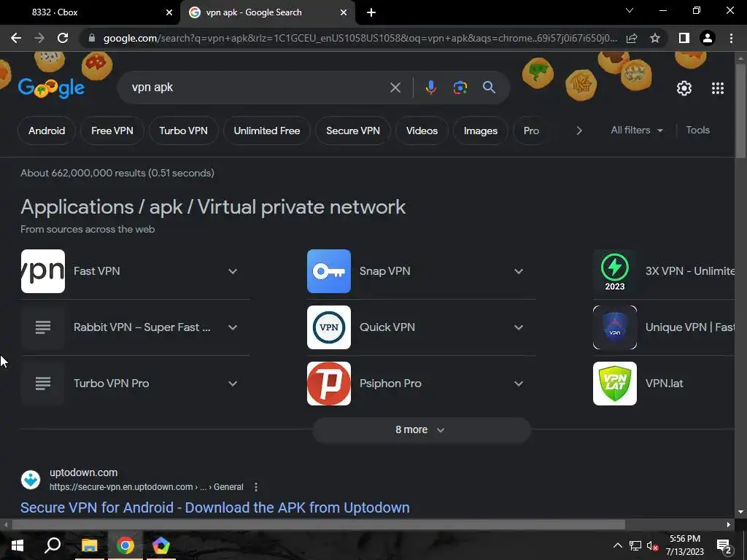
Task: Expand the Fast VPN entry
Action: point(233,271)
